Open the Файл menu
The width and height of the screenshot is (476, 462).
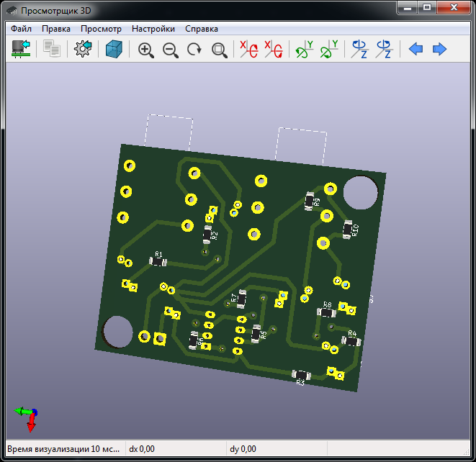[21, 29]
